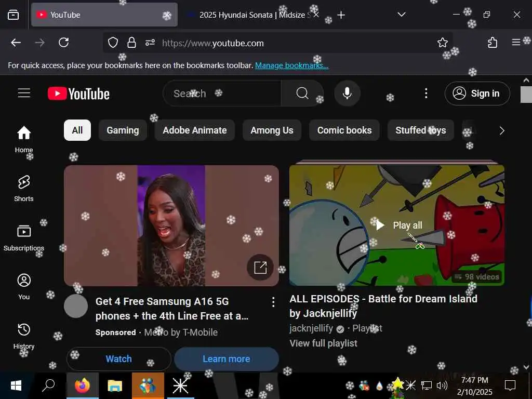Image resolution: width=532 pixels, height=399 pixels.
Task: Open the jacknjellify channel link
Action: click(x=311, y=328)
